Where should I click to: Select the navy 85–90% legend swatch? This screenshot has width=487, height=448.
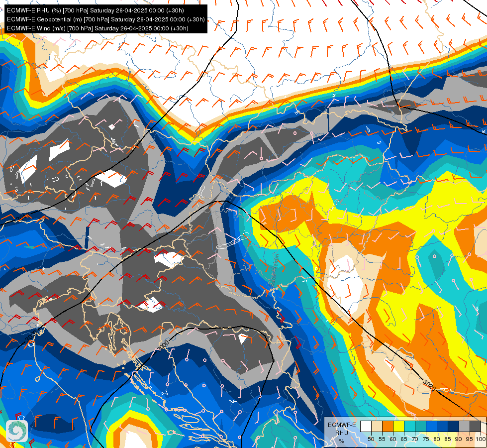coord(454,426)
